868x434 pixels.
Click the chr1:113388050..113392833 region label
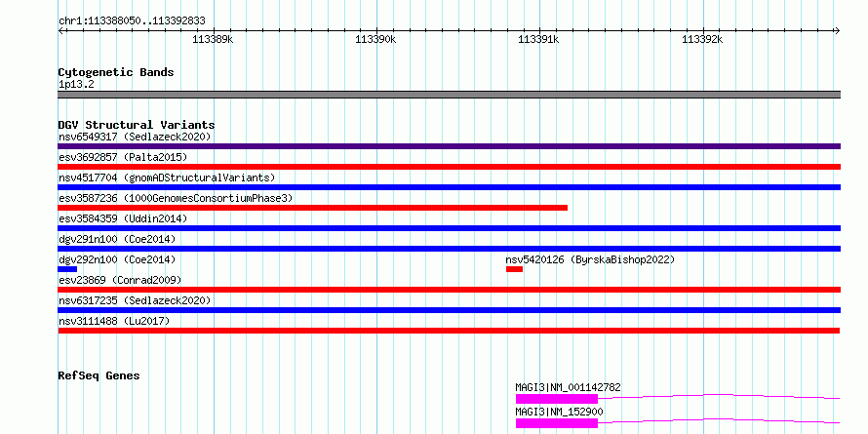132,21
